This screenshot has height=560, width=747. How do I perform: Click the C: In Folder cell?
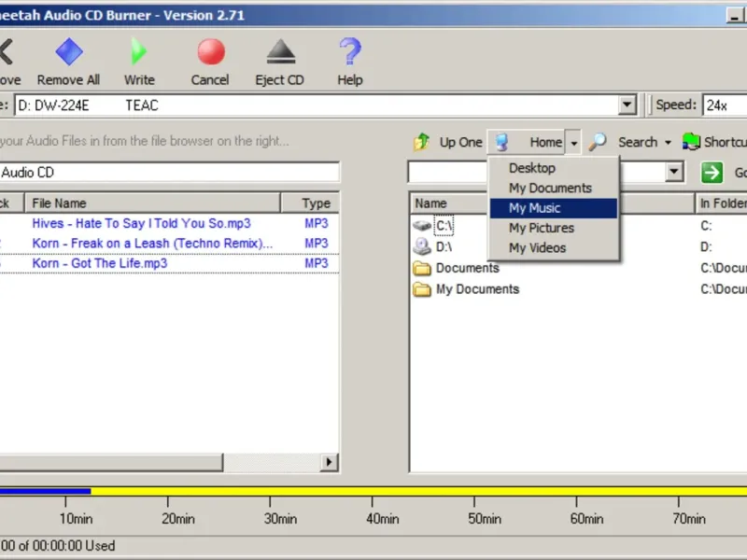[706, 225]
